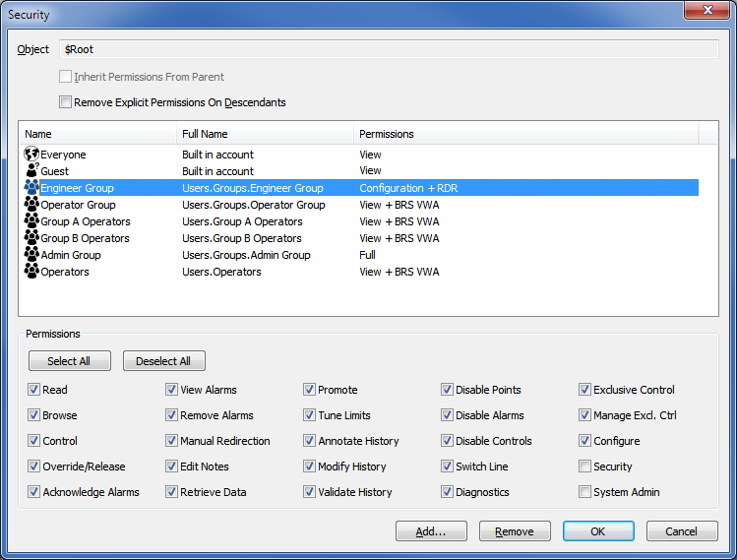
Task: Click the Group B Operators icon
Action: pos(31,238)
